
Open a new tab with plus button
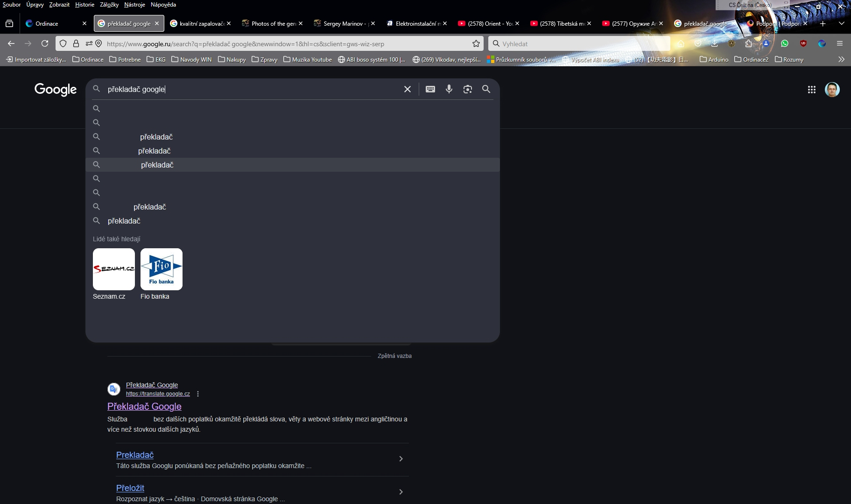823,23
